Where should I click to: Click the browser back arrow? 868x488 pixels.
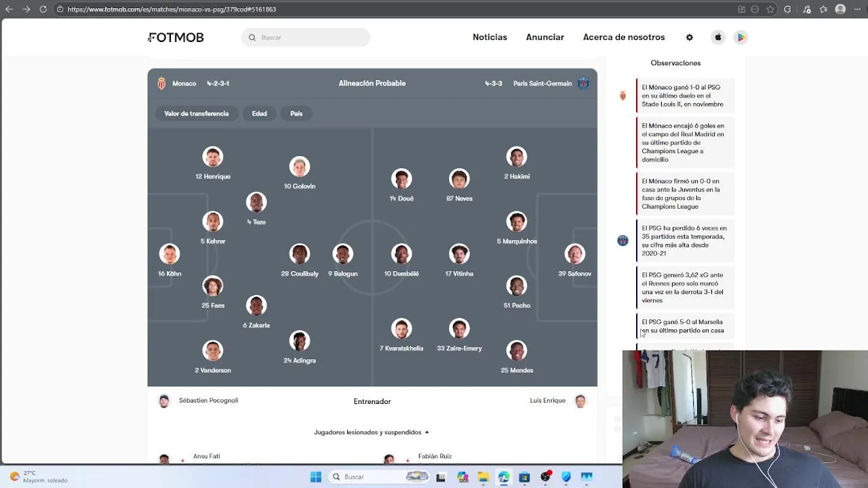[9, 9]
